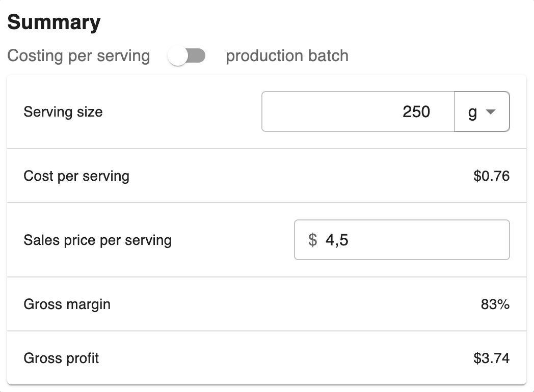534x392 pixels.
Task: Change the unit from g to another measure
Action: (x=482, y=111)
